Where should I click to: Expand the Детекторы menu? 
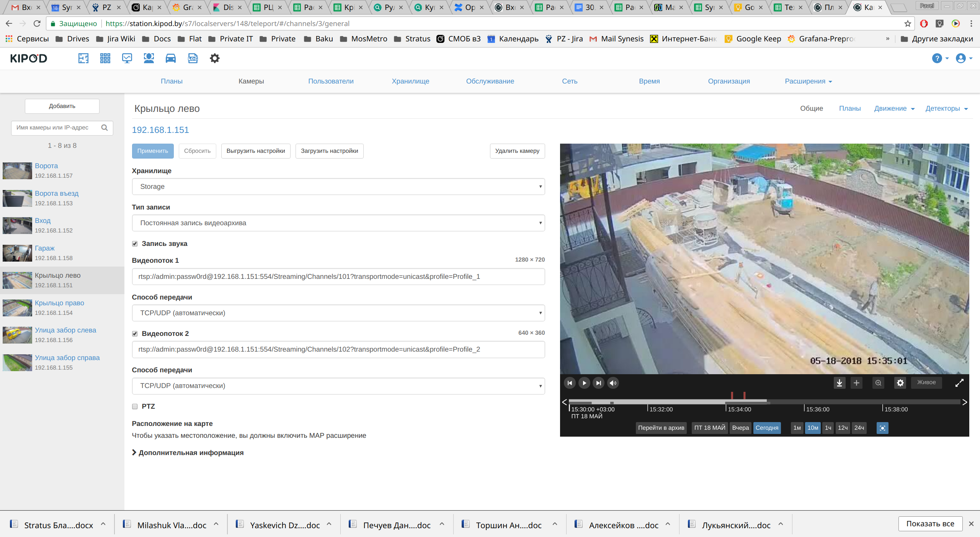946,108
